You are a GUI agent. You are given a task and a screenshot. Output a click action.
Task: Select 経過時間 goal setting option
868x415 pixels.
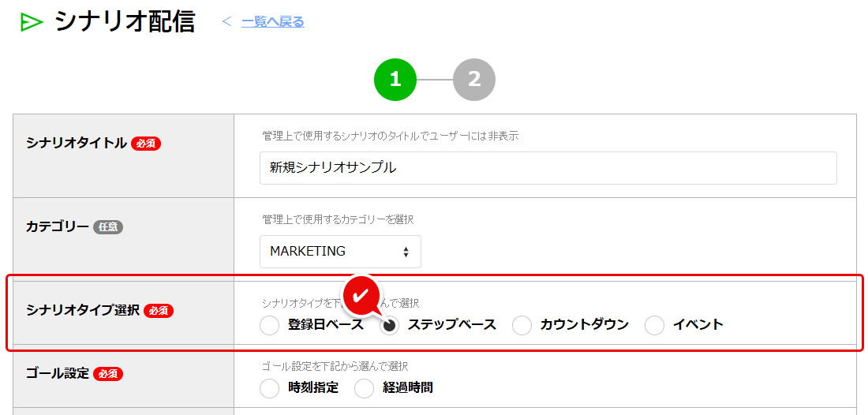click(364, 388)
